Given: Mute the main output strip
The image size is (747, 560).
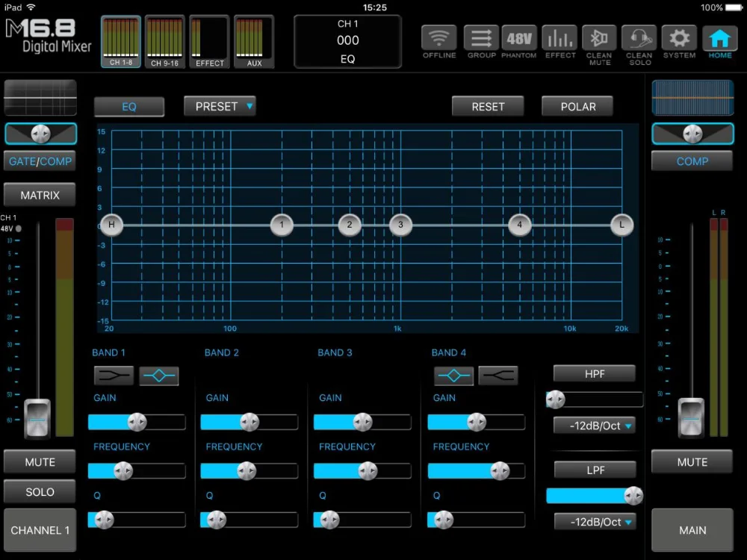Looking at the screenshot, I should 692,462.
